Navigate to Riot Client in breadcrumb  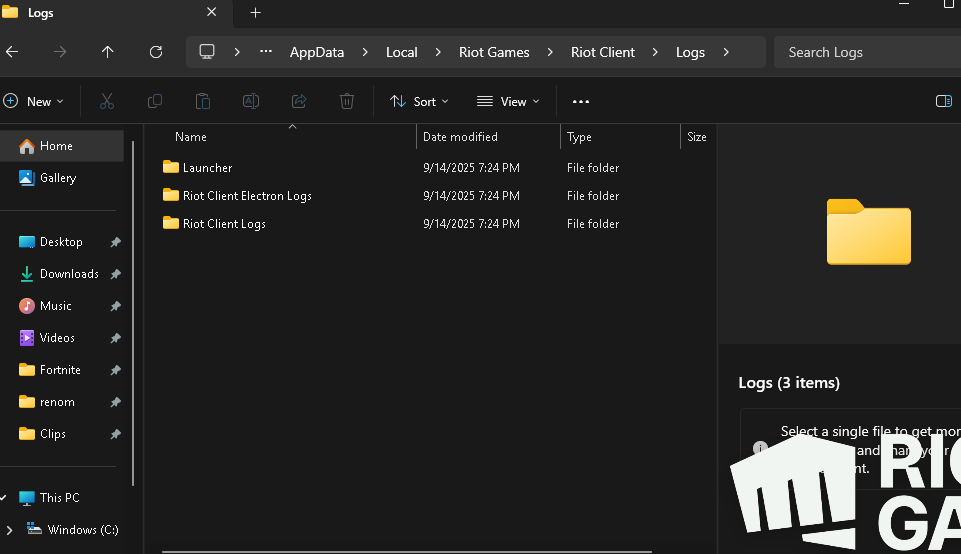tap(602, 52)
